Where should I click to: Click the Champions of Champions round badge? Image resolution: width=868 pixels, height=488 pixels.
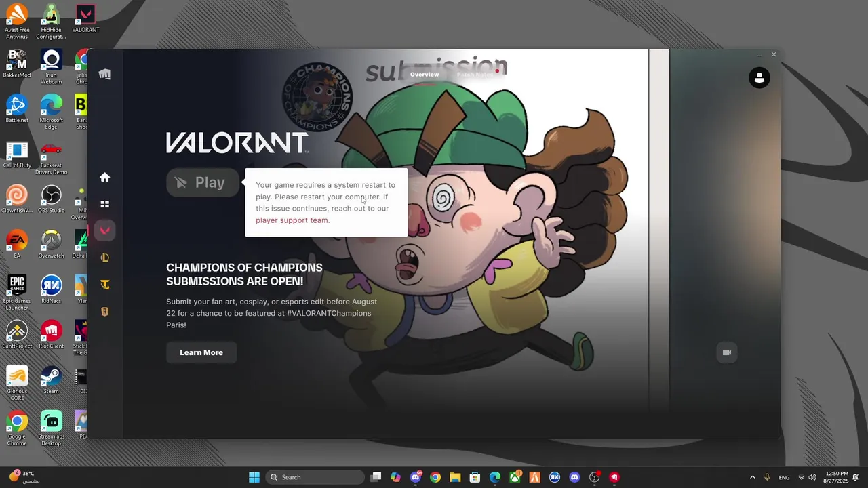317,97
